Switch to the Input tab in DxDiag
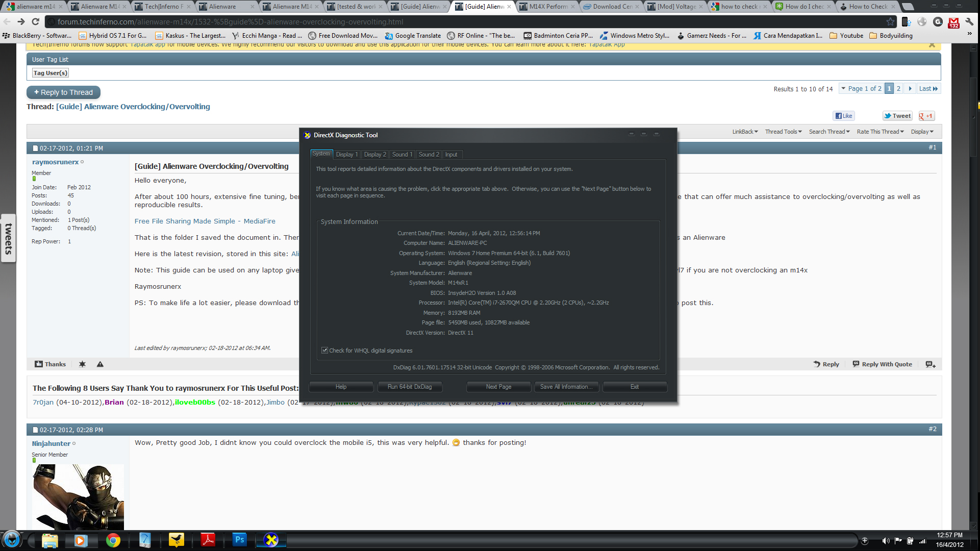 (451, 155)
